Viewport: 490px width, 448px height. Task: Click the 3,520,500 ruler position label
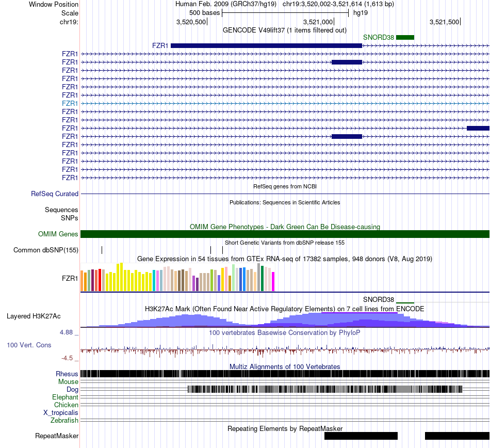tap(191, 22)
